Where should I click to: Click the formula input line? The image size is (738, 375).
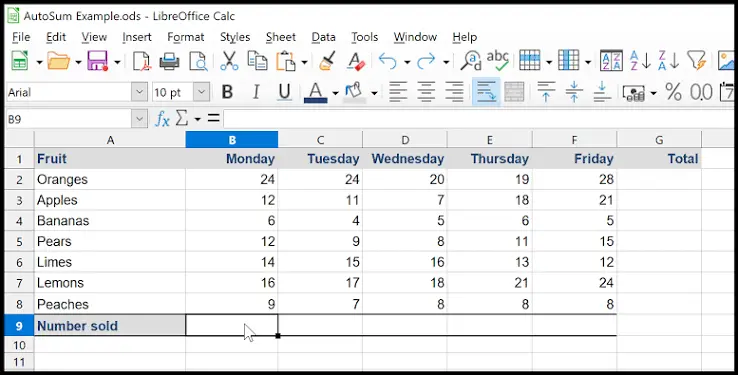480,119
